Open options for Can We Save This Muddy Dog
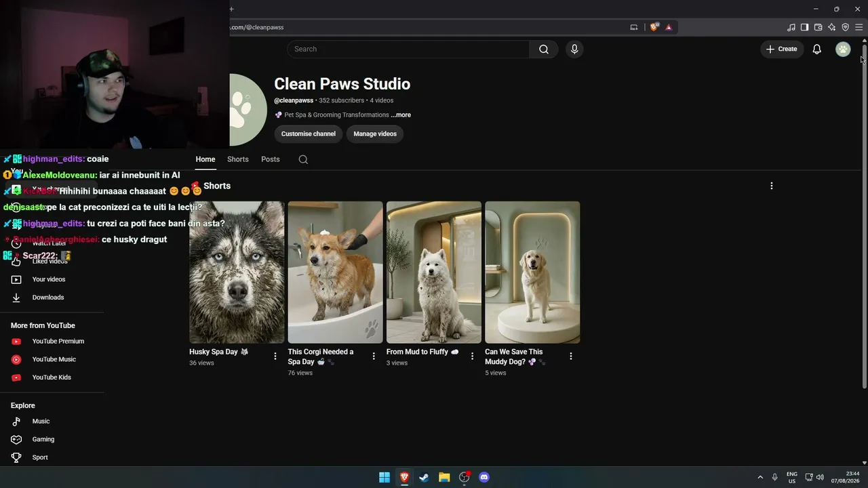This screenshot has height=488, width=868. [571, 356]
